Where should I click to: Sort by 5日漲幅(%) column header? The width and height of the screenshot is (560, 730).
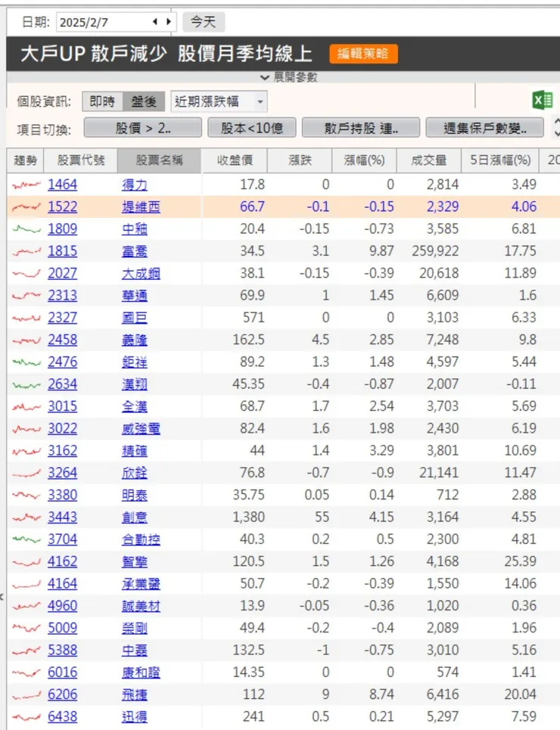(x=500, y=160)
